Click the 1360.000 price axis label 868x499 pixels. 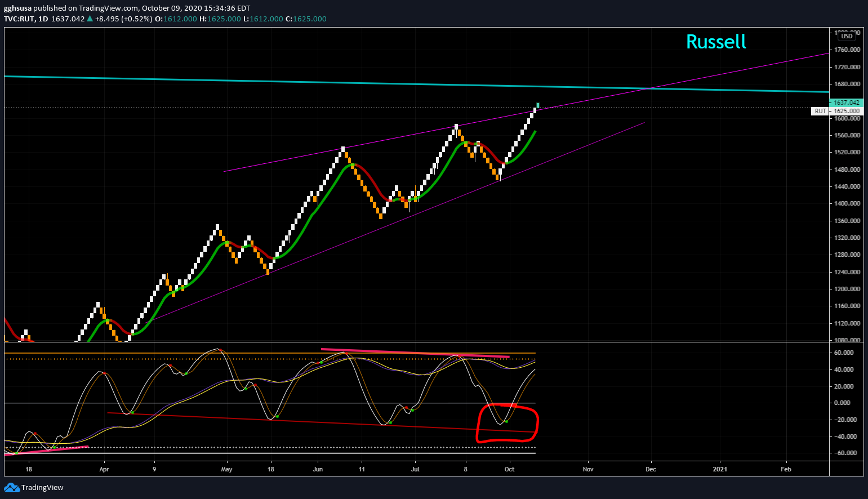tap(847, 221)
